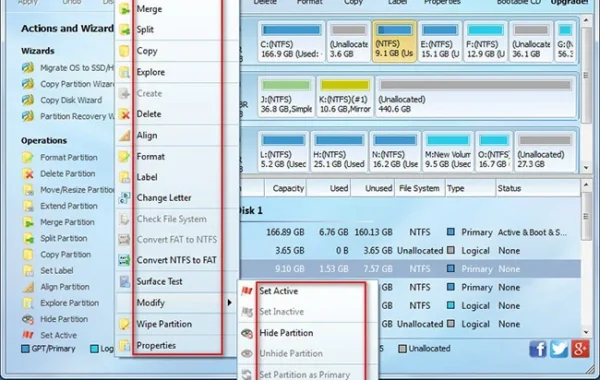
Task: Select the J:(NTFS) 36.8 GB simple volume
Action: coord(286,96)
